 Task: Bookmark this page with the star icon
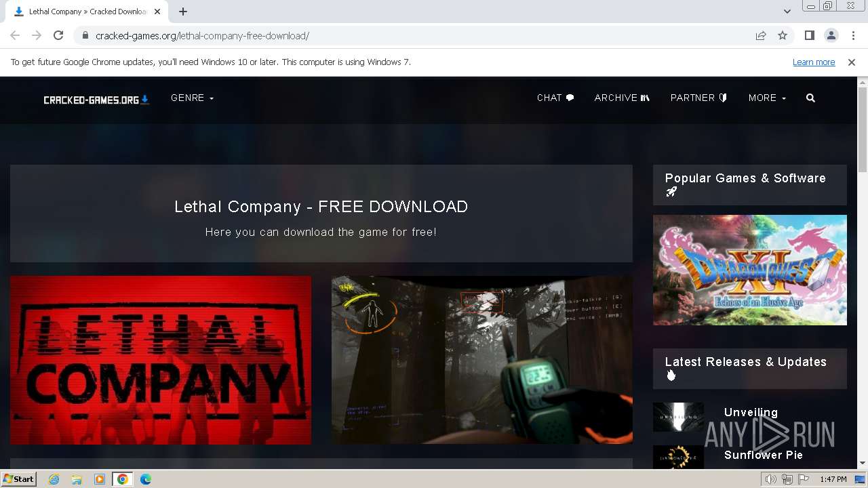pos(783,35)
